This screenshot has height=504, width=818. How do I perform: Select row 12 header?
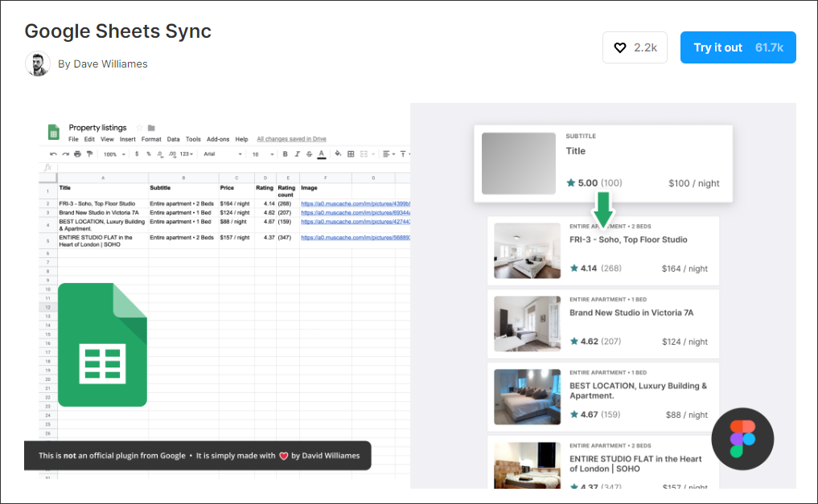pyautogui.click(x=48, y=308)
